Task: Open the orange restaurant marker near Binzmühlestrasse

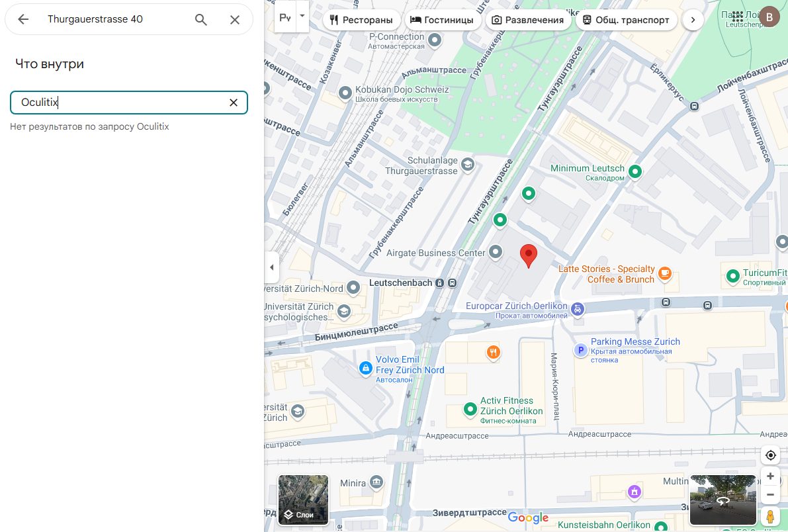Action: tap(493, 352)
